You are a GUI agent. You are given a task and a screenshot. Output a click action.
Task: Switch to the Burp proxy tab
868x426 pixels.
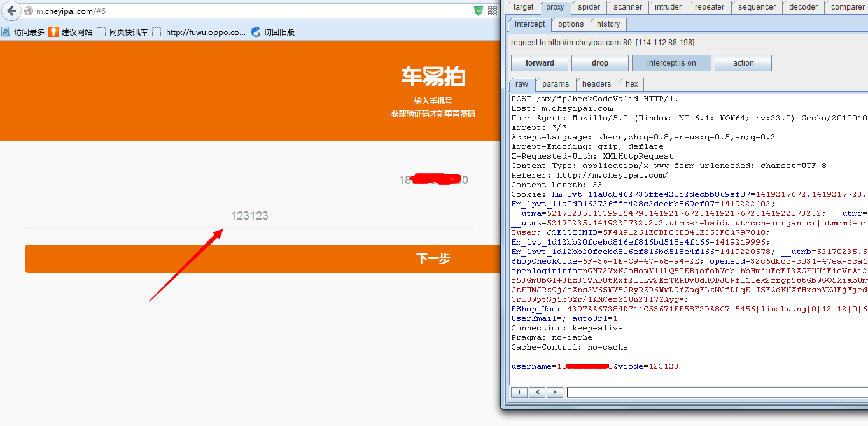click(x=555, y=7)
